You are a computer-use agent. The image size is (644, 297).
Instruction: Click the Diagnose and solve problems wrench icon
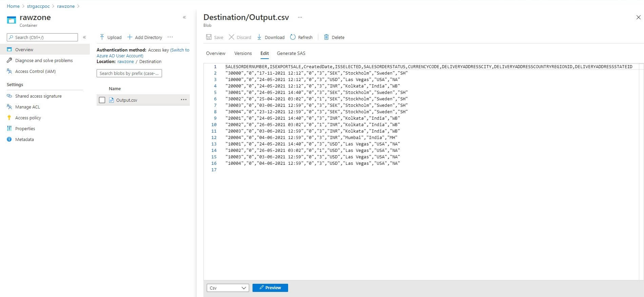click(9, 60)
